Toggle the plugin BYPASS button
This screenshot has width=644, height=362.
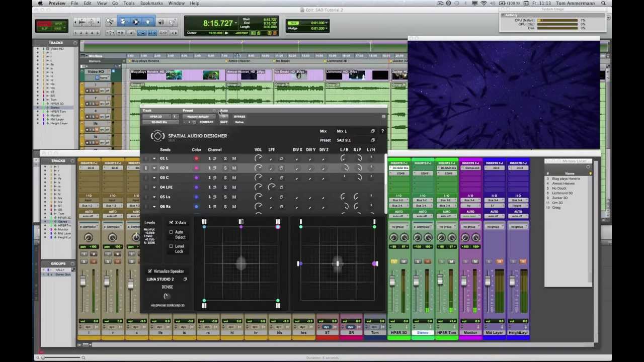click(239, 117)
